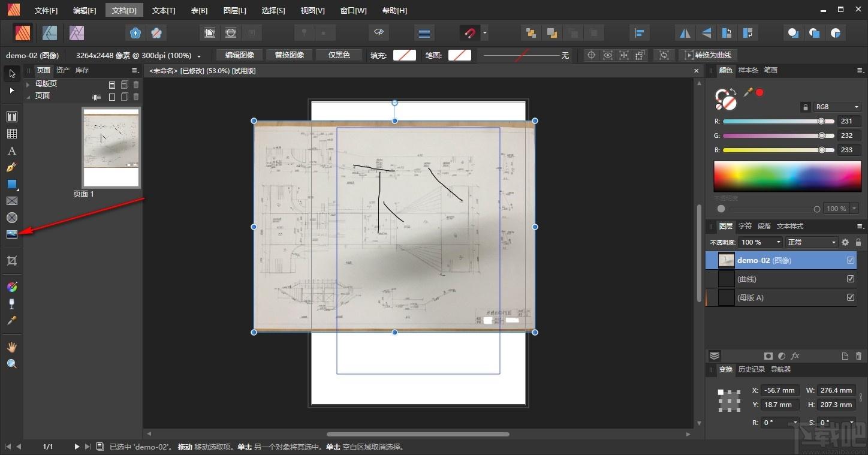Click the Publisher persona icon
Screen dimensions: 868x455
tap(23, 32)
